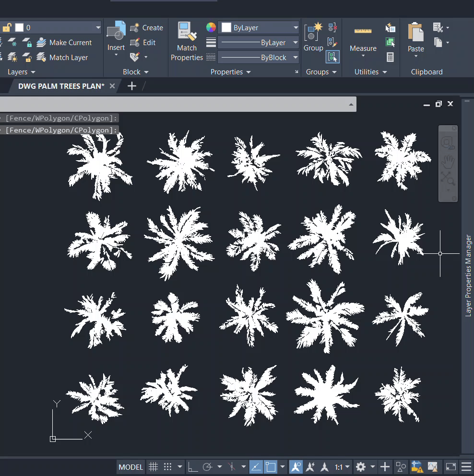Image resolution: width=474 pixels, height=476 pixels.
Task: Switch to DWG PALM TREES PLAN tab
Action: click(x=61, y=86)
